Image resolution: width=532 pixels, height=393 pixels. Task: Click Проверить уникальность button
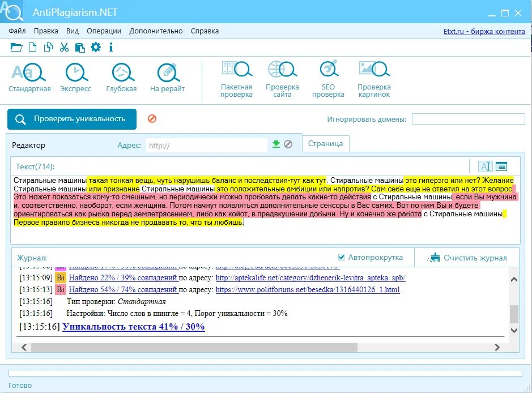[x=72, y=119]
